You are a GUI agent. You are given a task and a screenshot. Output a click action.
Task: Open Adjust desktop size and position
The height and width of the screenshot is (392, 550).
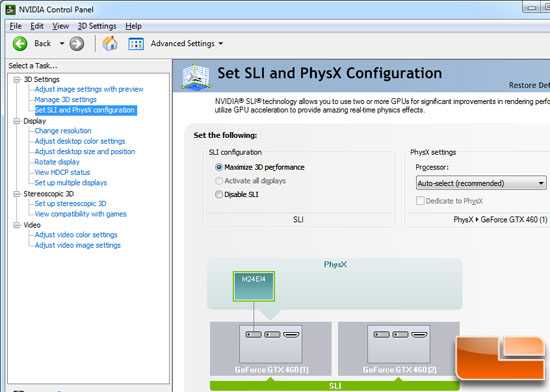(85, 152)
